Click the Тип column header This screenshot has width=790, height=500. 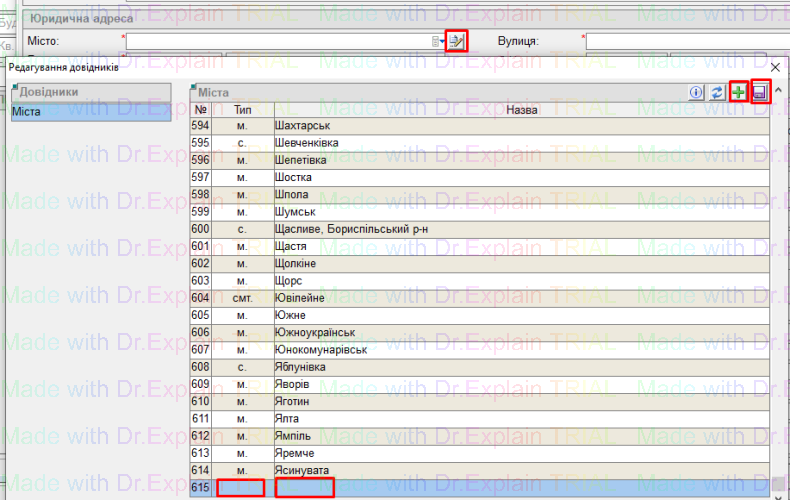243,109
